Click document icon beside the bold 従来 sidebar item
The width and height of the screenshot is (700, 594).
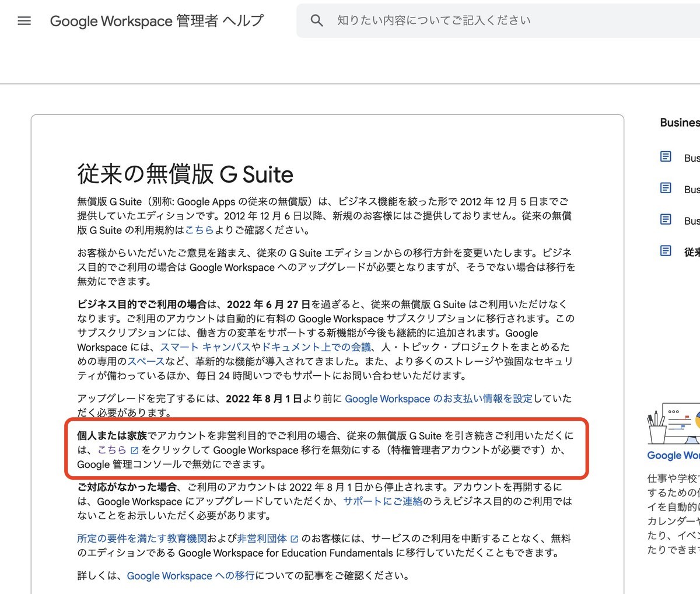(666, 251)
